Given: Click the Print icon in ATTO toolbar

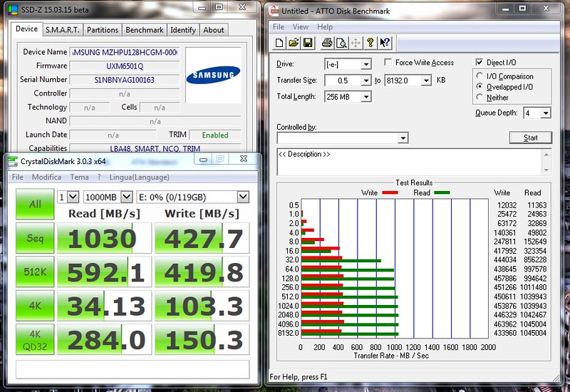Looking at the screenshot, I should [x=328, y=43].
